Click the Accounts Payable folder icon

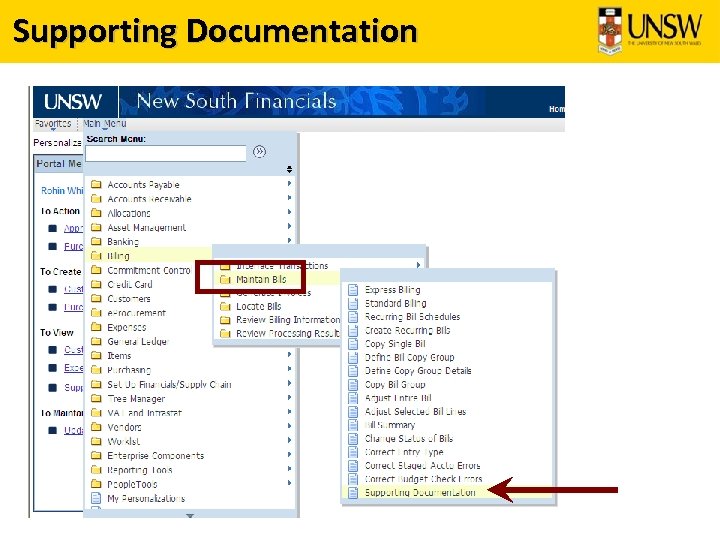pyautogui.click(x=96, y=185)
